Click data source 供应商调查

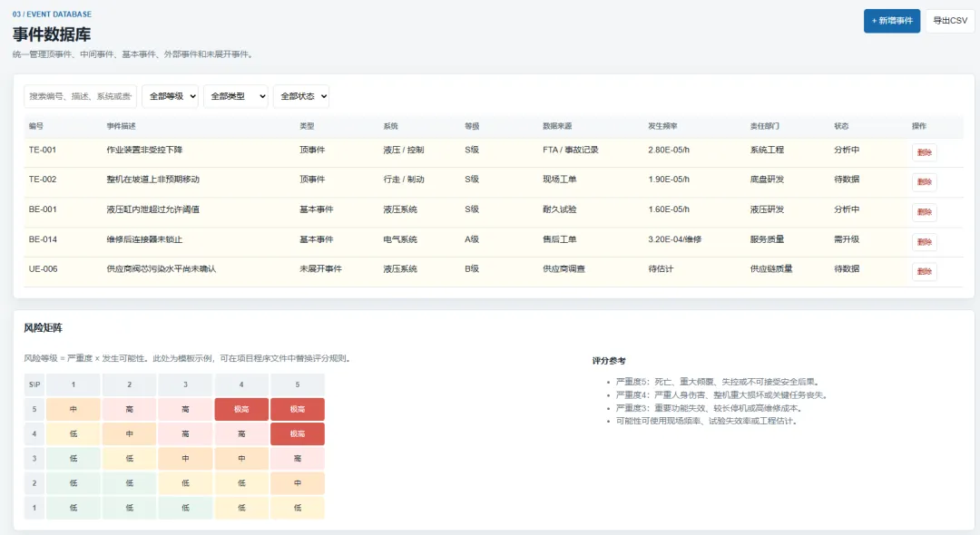(563, 269)
